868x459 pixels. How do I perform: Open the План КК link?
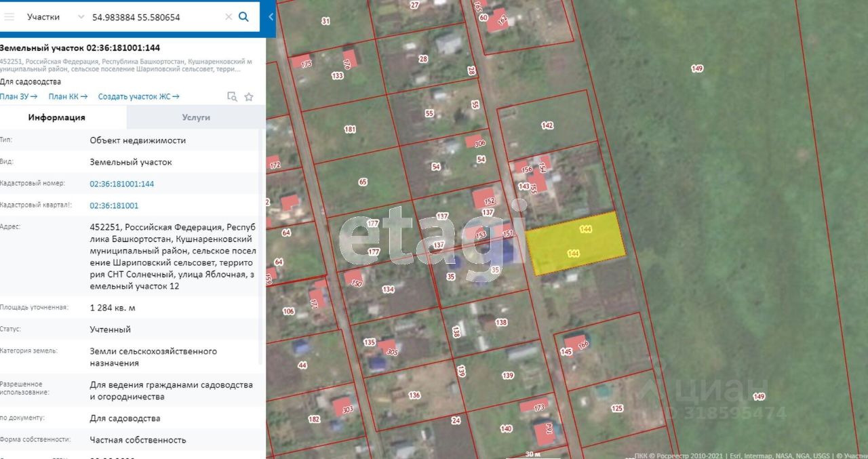click(68, 96)
